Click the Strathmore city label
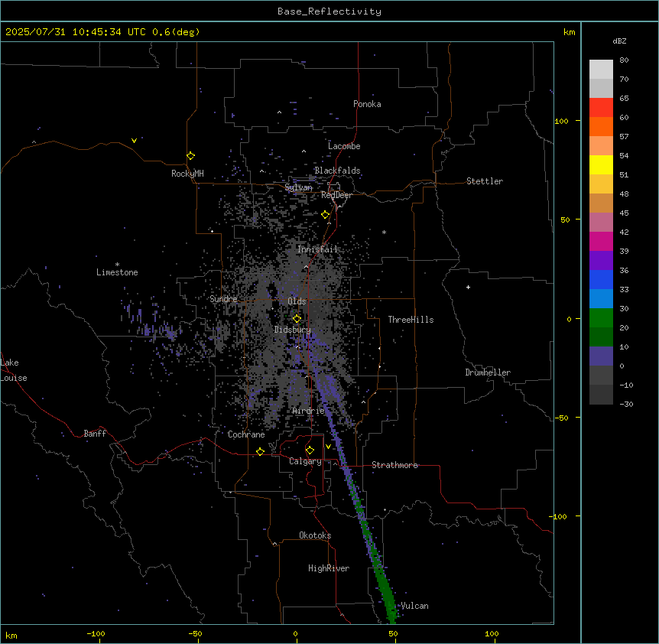659x644 pixels. tap(394, 465)
